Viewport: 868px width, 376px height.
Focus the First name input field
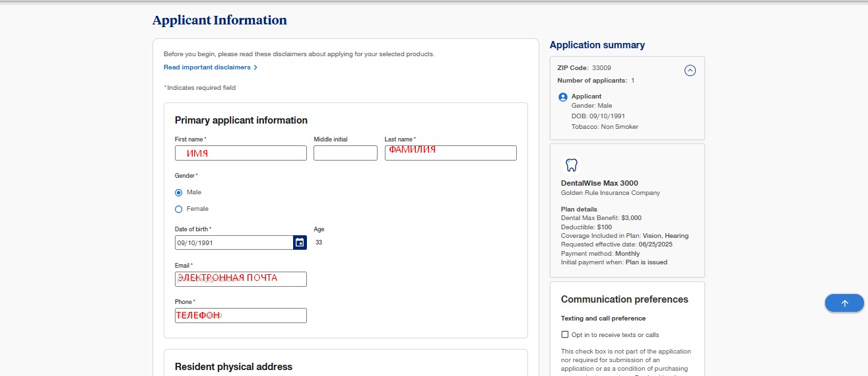click(x=241, y=153)
